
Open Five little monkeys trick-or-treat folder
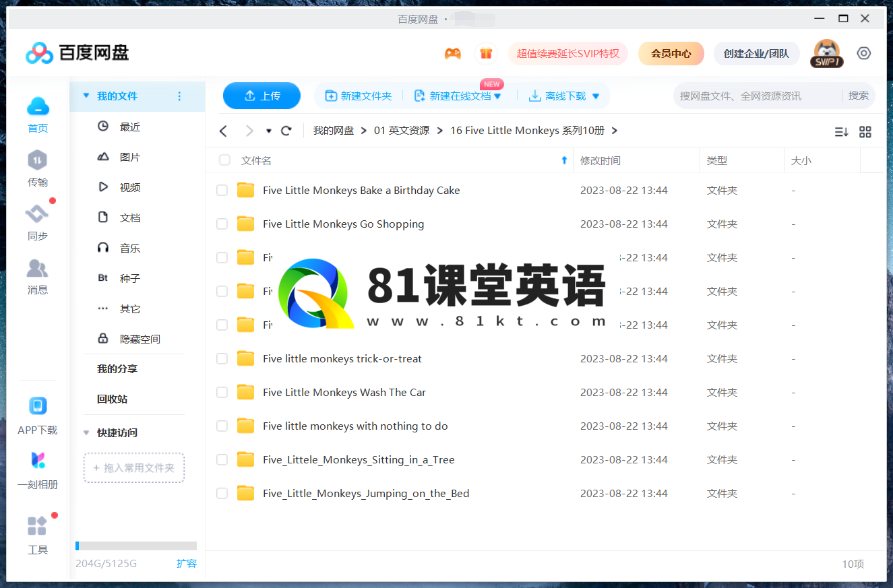[342, 359]
